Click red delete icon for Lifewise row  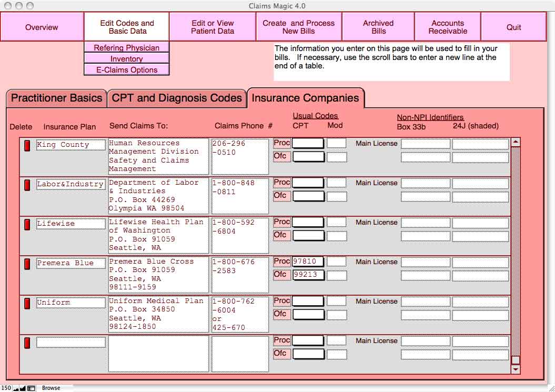click(27, 225)
